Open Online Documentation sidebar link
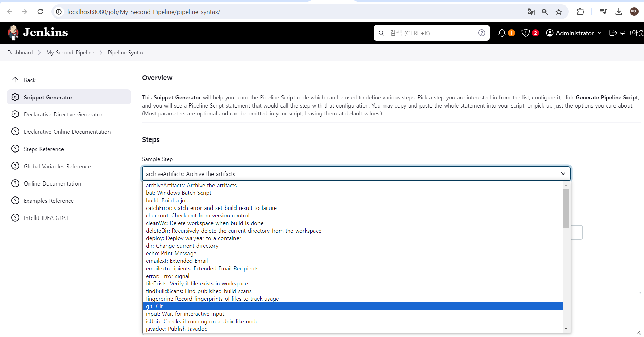The image size is (644, 337). (x=53, y=183)
